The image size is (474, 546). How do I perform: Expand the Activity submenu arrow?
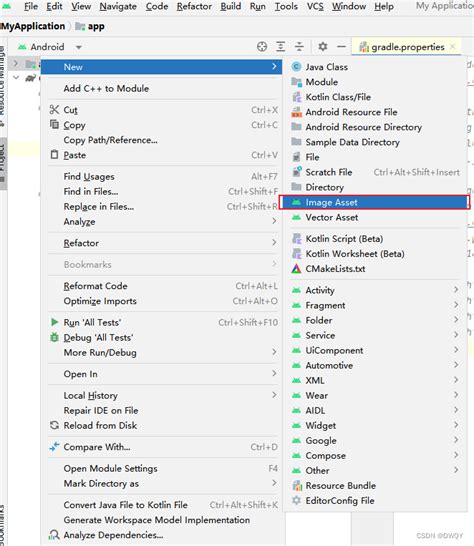pyautogui.click(x=456, y=290)
